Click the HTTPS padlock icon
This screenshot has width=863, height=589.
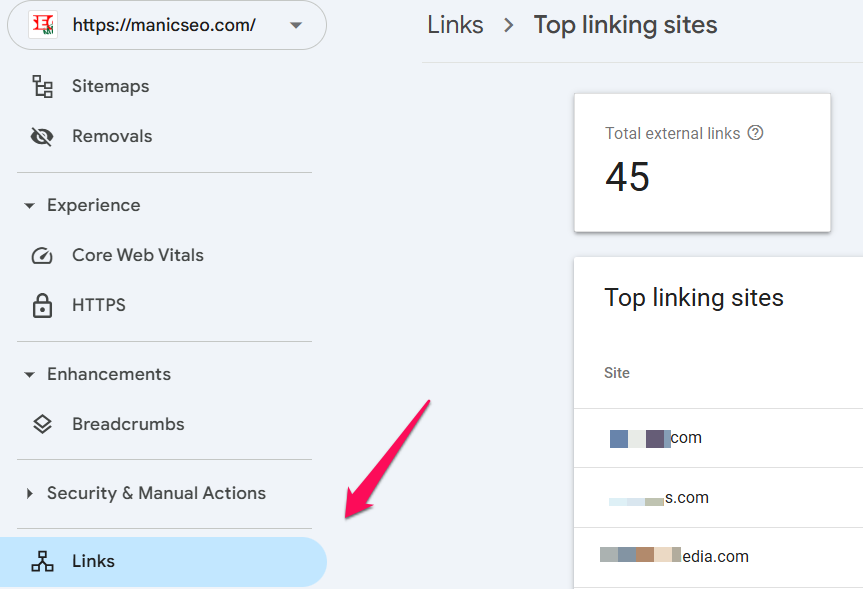42,306
